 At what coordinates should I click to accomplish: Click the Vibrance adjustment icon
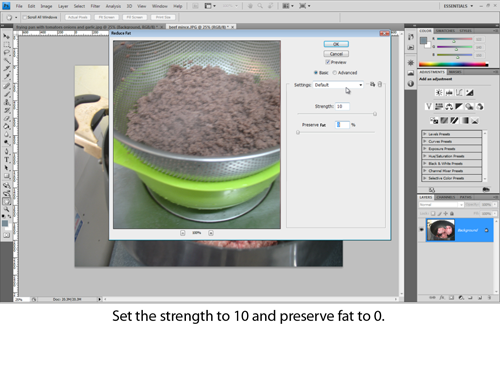click(429, 107)
